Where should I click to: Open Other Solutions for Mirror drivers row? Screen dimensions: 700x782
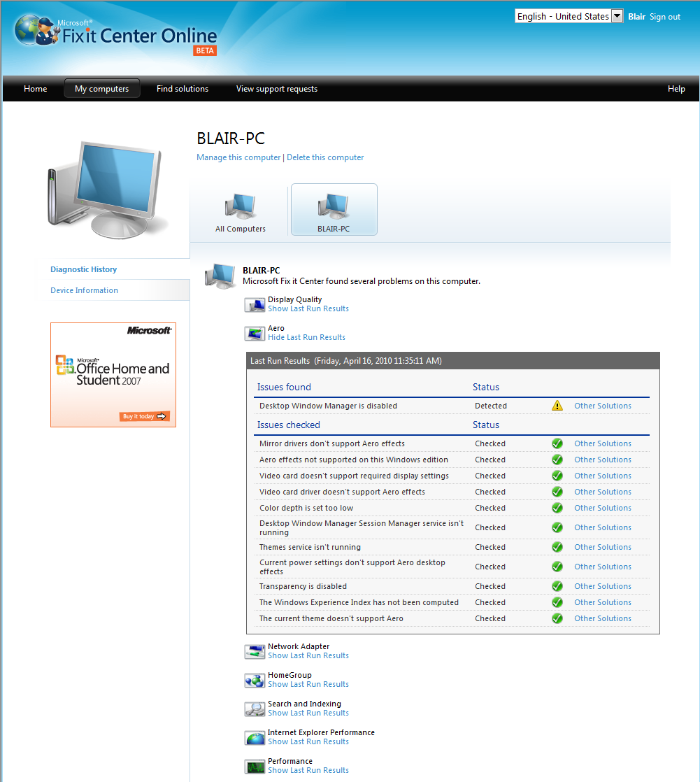coord(602,444)
